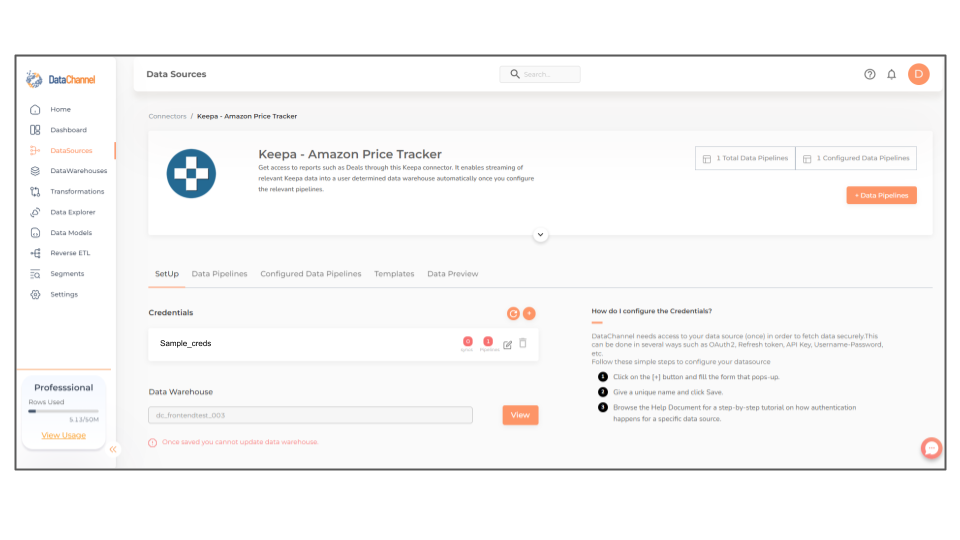Click the Settings gear icon
This screenshot has height=540, width=960.
point(35,294)
